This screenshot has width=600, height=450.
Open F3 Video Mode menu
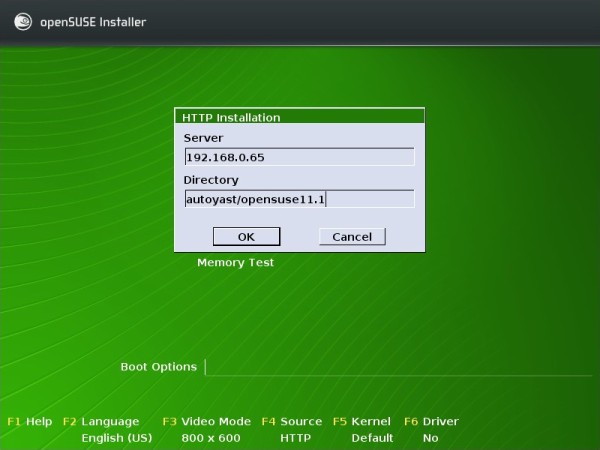pyautogui.click(x=207, y=422)
